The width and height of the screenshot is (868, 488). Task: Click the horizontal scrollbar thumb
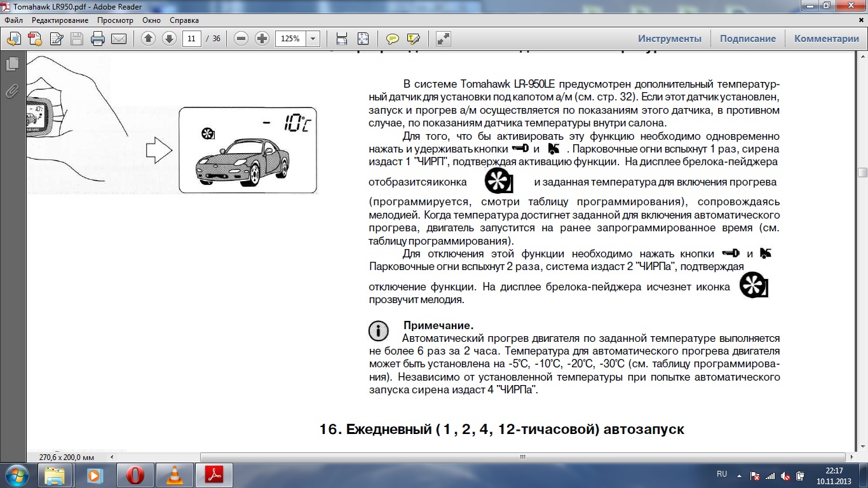click(522, 457)
